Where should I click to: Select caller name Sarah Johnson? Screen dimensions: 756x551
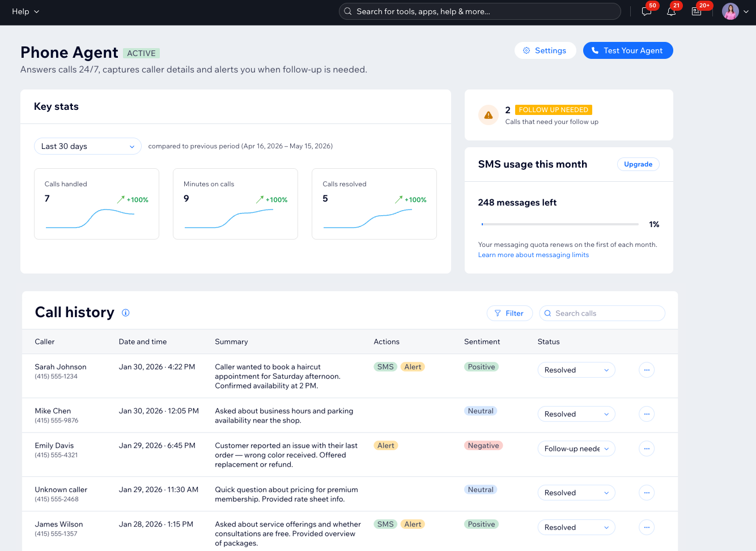61,367
